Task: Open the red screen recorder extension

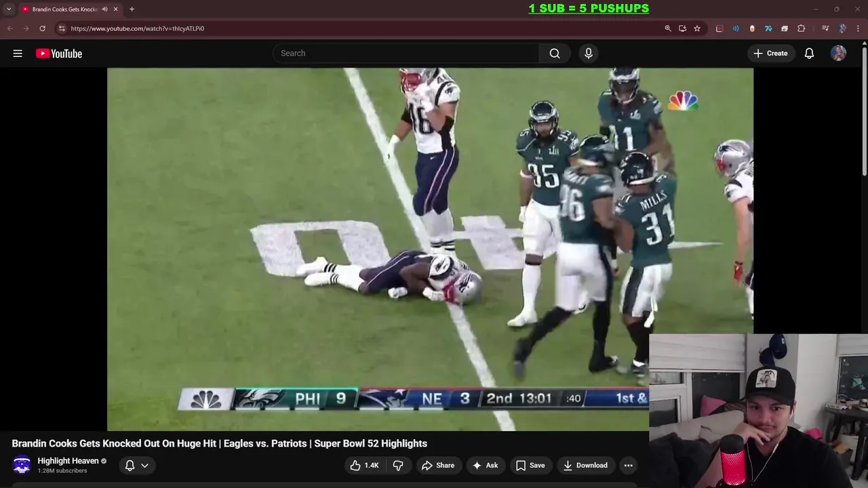Action: pos(719,28)
